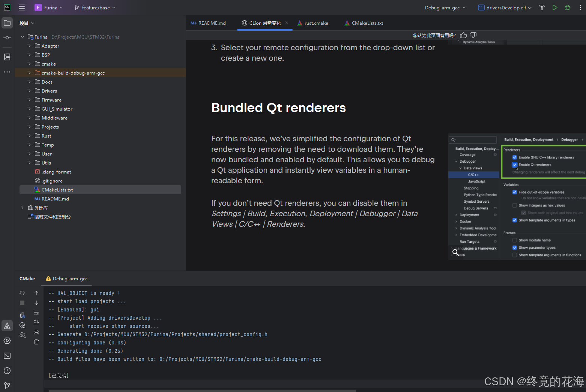Open the Services tool window
586x392 pixels.
7,341
